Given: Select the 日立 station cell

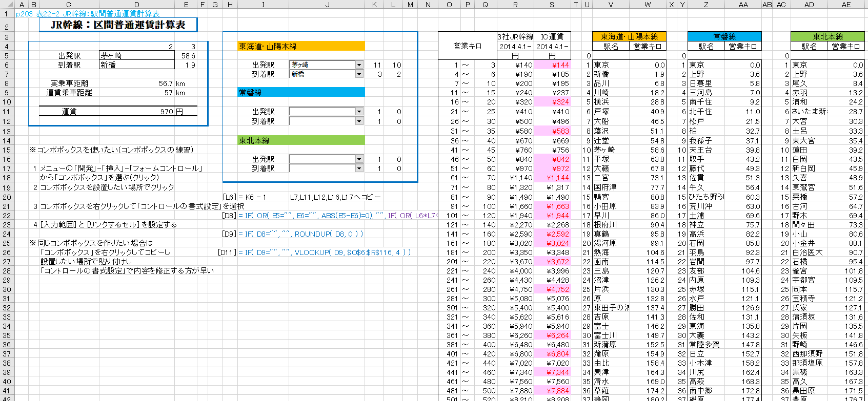Looking at the screenshot, I should tap(706, 354).
